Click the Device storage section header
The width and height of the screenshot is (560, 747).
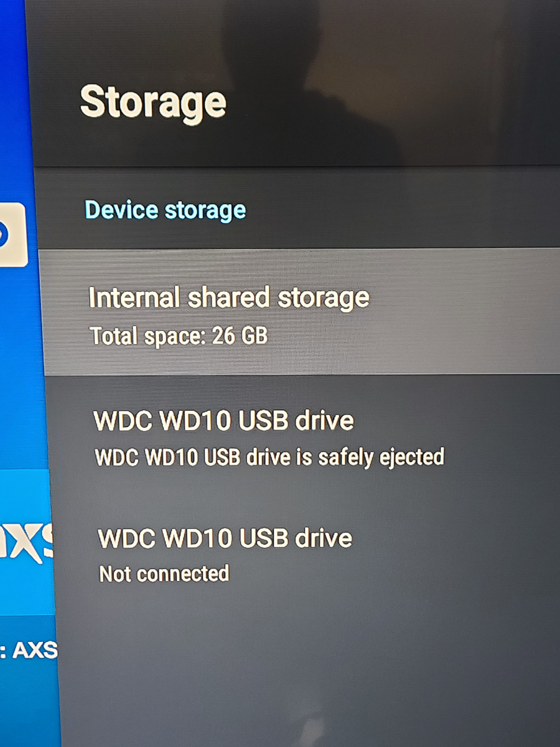point(165,210)
